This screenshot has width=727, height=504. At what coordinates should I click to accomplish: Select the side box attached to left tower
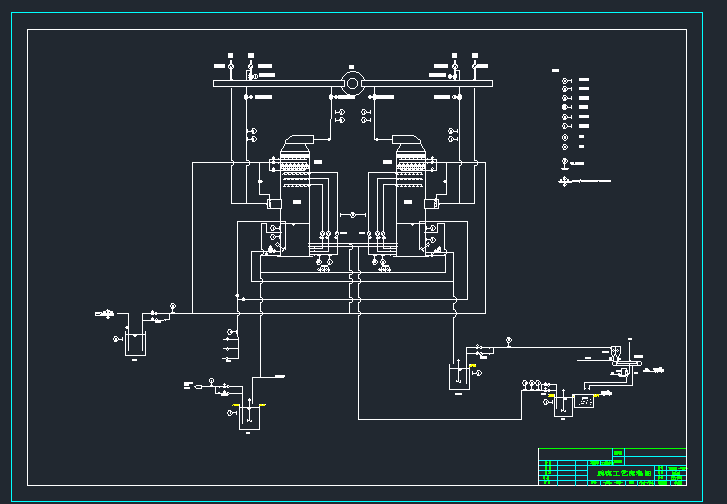(274, 204)
